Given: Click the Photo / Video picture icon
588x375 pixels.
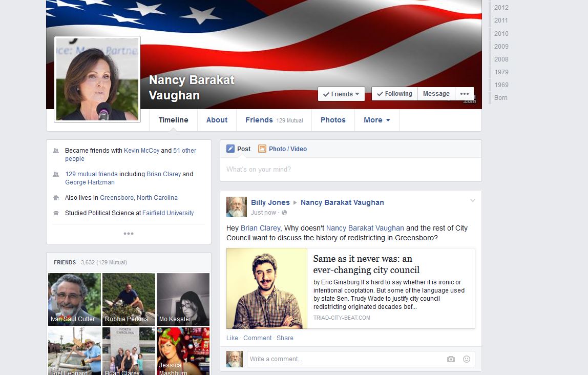Looking at the screenshot, I should coord(262,149).
